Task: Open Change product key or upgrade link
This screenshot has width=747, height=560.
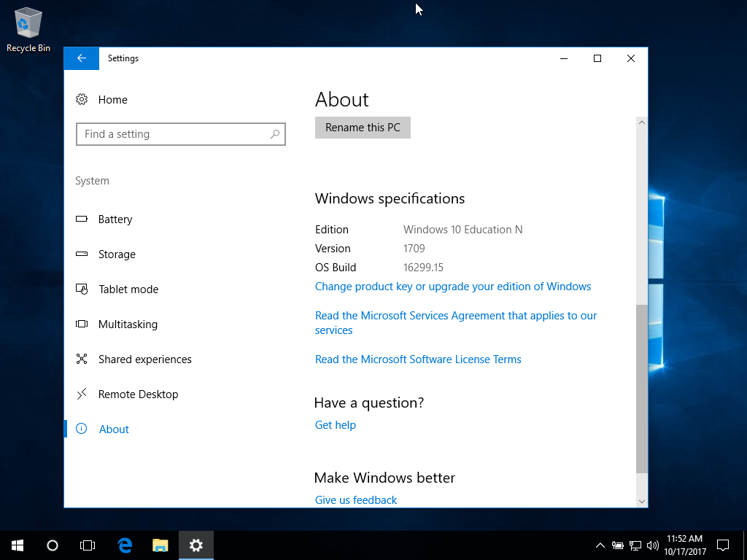Action: pyautogui.click(x=452, y=287)
